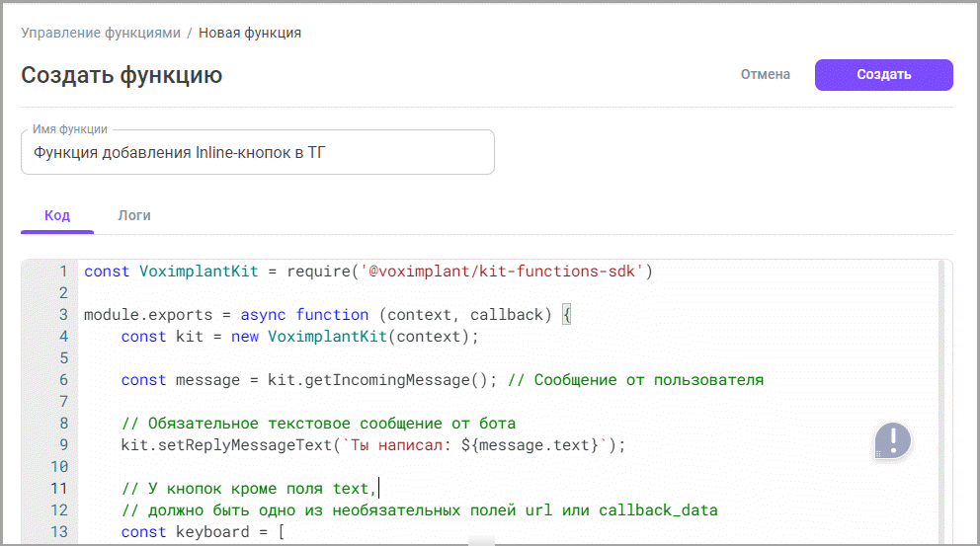Focus the Имя функции input field

[x=258, y=152]
